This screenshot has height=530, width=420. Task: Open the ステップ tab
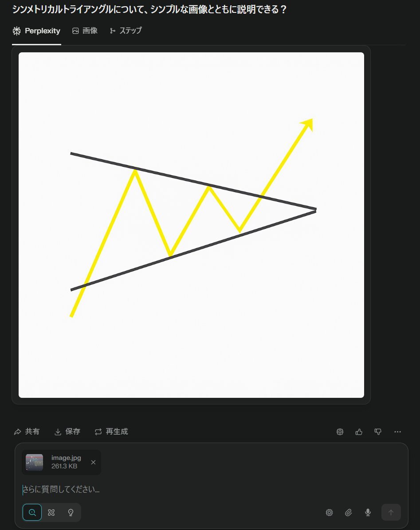[x=126, y=31]
